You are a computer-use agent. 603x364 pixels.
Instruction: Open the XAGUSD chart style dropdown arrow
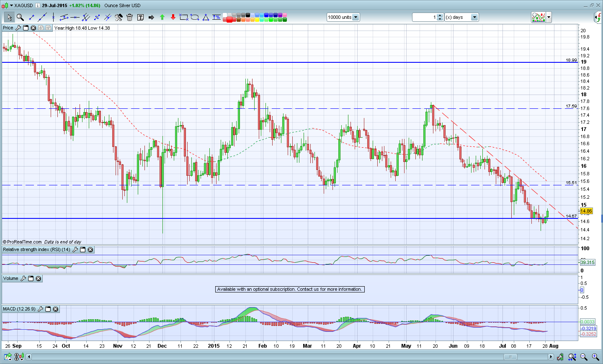tap(11, 5)
